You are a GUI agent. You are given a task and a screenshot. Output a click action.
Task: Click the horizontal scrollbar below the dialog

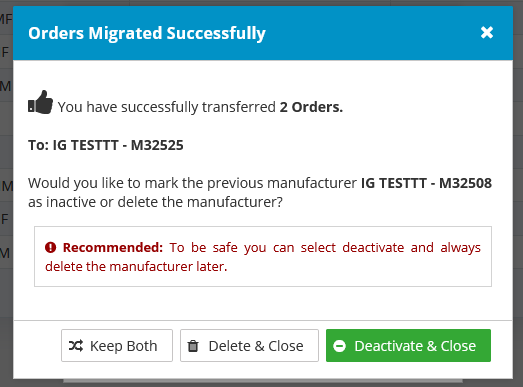[x=263, y=381]
